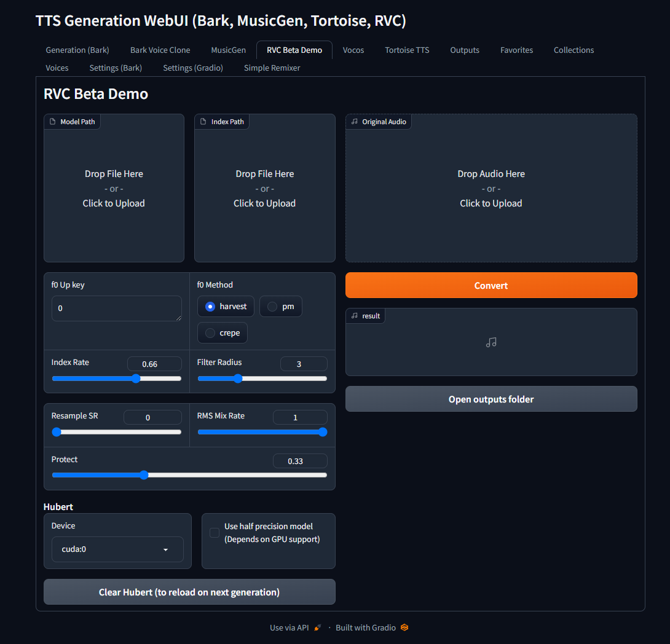Click the Index Path upload drop area
Image resolution: width=670 pixels, height=644 pixels.
click(265, 188)
